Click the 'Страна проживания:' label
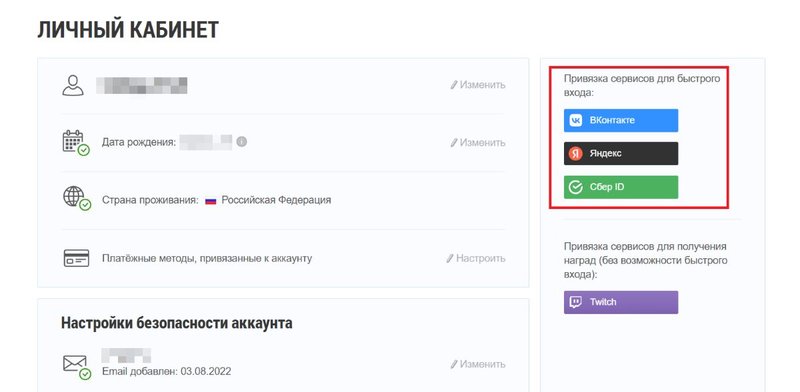This screenshot has height=392, width=800. pyautogui.click(x=150, y=200)
